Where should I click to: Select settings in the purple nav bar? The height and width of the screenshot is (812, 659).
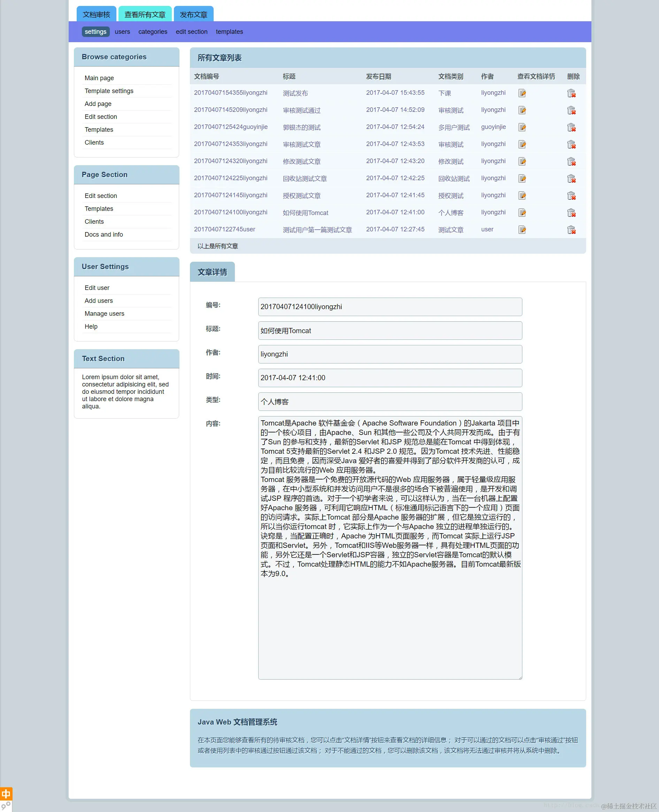95,31
